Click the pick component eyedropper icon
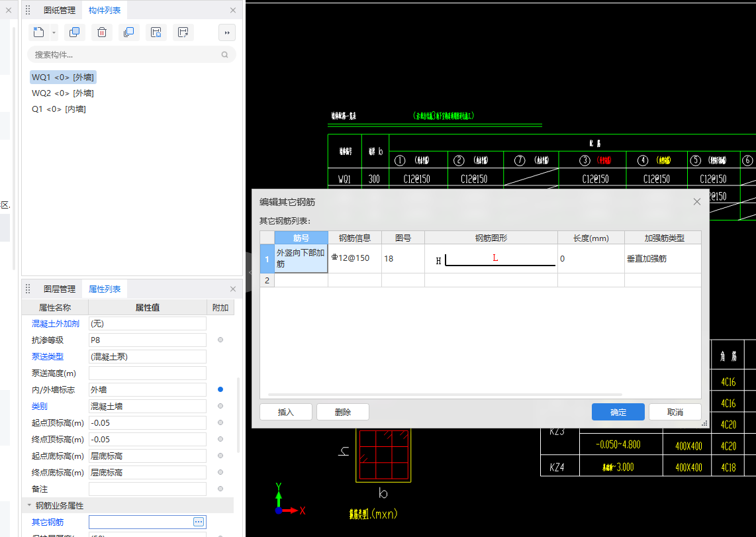This screenshot has height=537, width=756. 183,32
